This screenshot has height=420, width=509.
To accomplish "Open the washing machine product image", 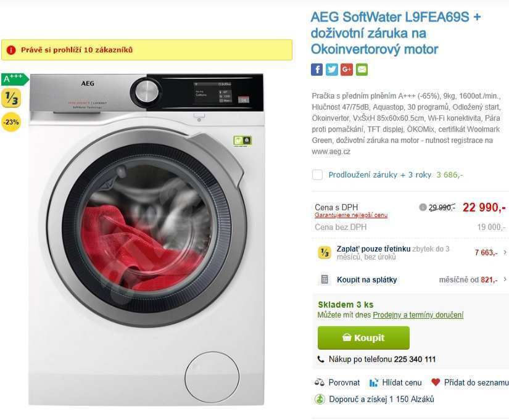I will coord(146,239).
